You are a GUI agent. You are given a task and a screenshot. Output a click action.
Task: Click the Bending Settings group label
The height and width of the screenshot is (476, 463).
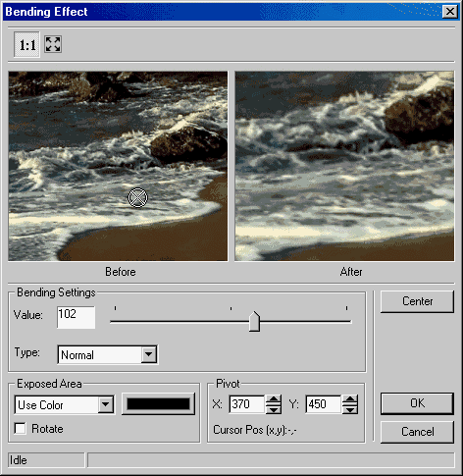56,292
